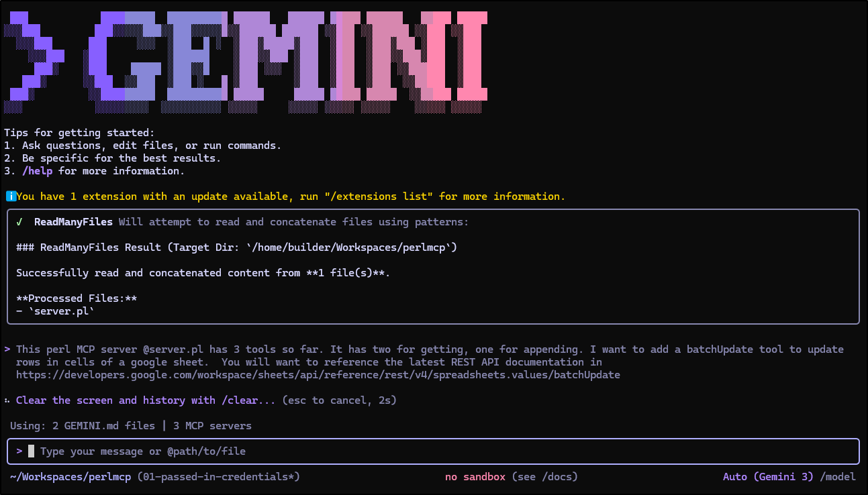868x495 pixels.
Task: Open the developers.google.com batchUpdate documentation URL
Action: (318, 375)
